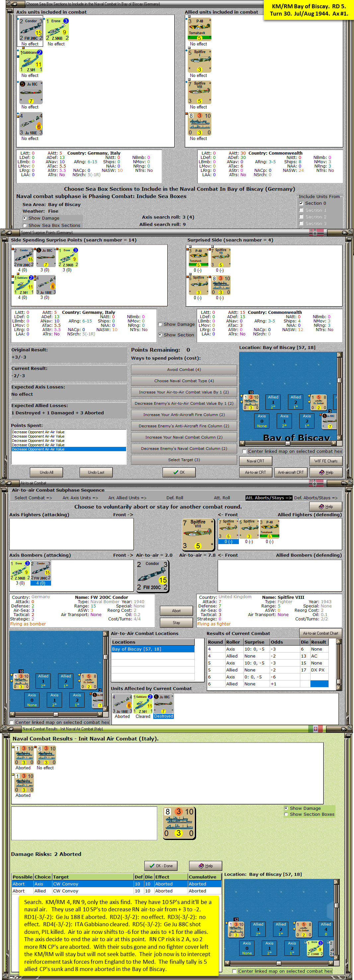Select the Abort Allied CW Convoy row
The width and height of the screenshot is (354, 980).
tap(116, 891)
